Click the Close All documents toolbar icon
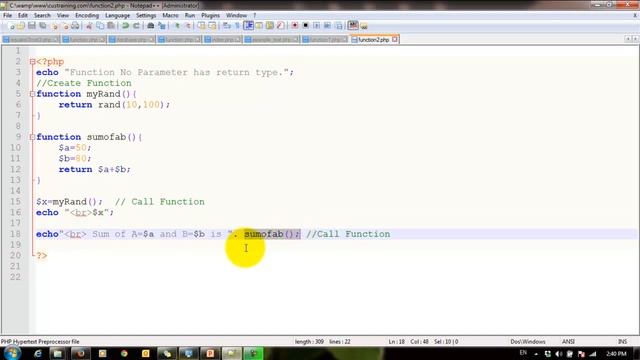 tap(64, 26)
